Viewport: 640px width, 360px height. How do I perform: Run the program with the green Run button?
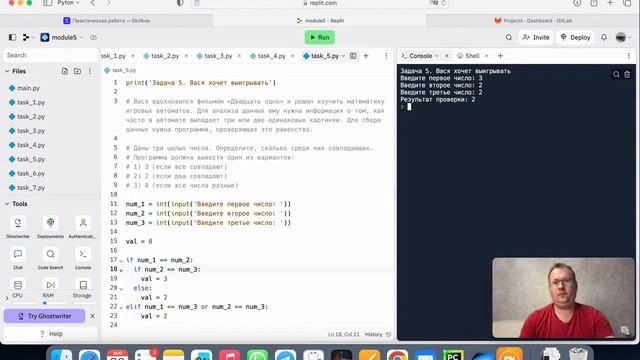(320, 38)
